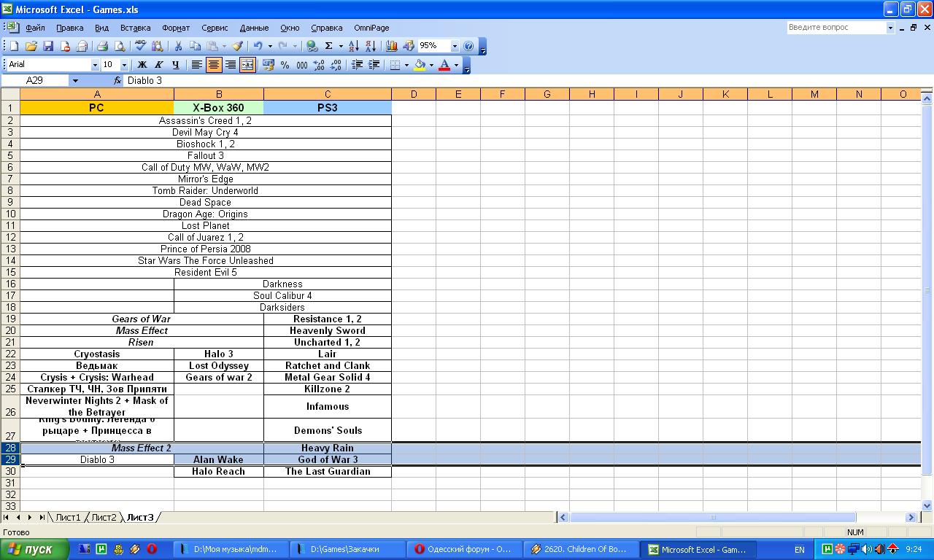Toggle center alignment
This screenshot has height=560, width=934.
[x=213, y=65]
